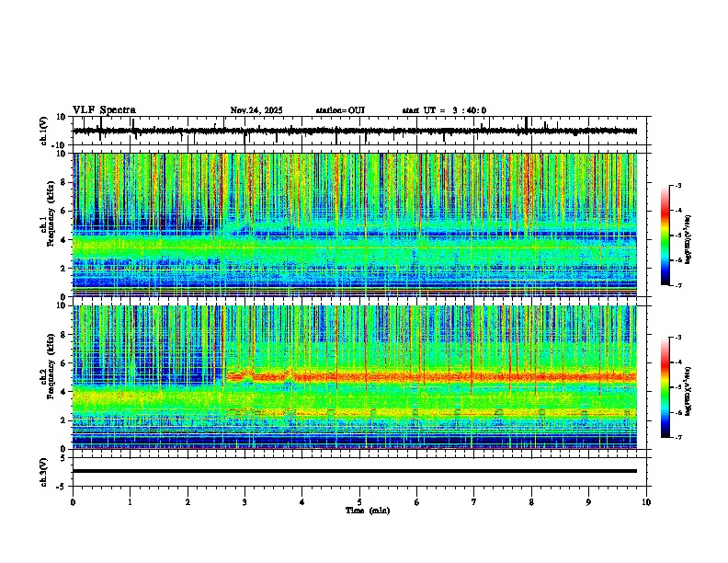
Task: Click the "1" tick on the time axis
Action: (130, 502)
